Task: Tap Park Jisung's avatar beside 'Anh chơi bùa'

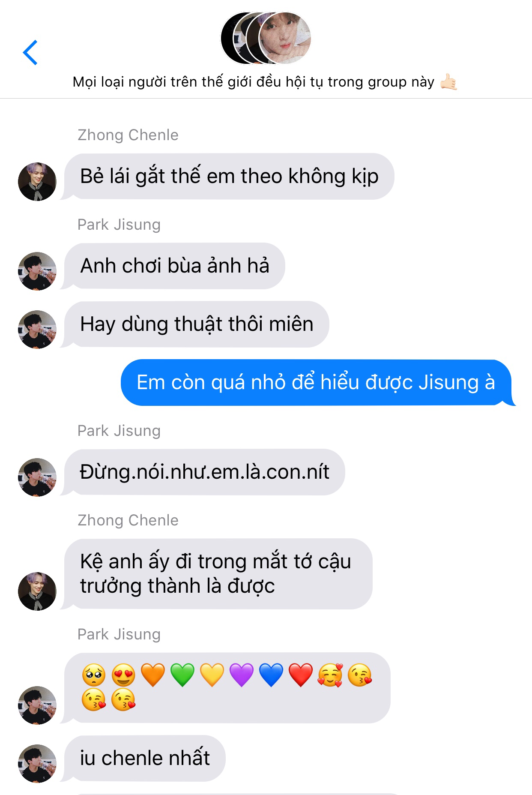Action: (37, 271)
